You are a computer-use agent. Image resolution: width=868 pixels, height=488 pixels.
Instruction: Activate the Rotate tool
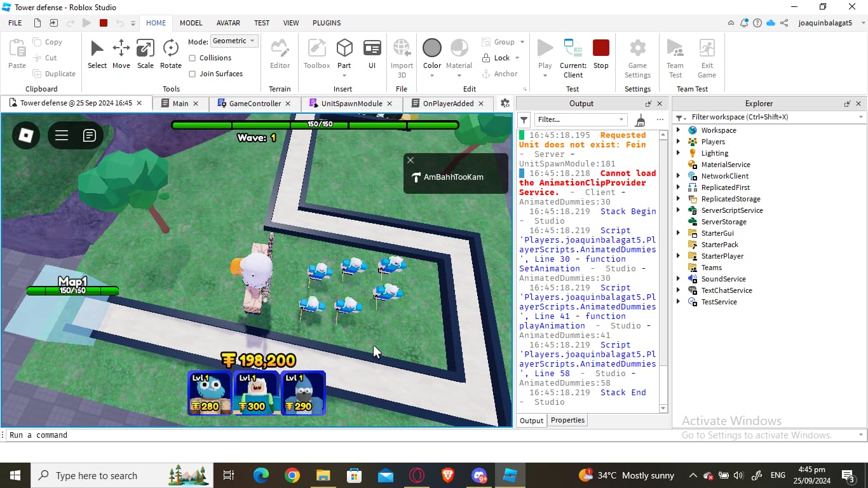(x=170, y=54)
